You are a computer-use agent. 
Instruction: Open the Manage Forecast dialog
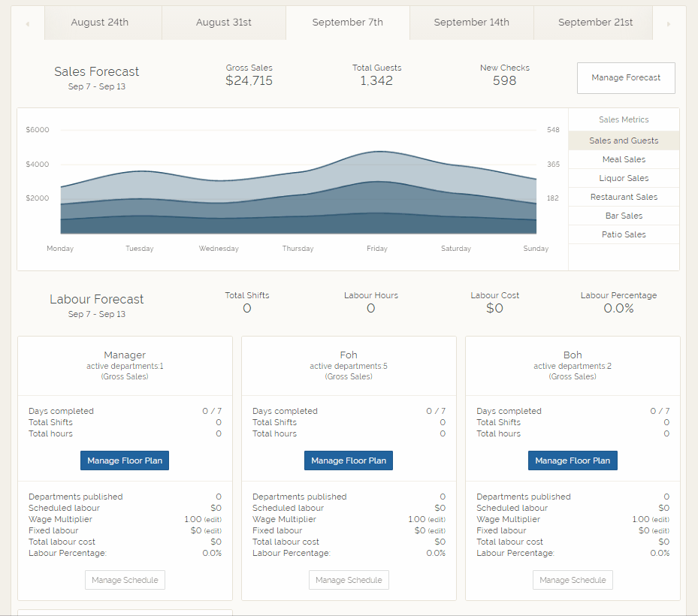tap(625, 77)
